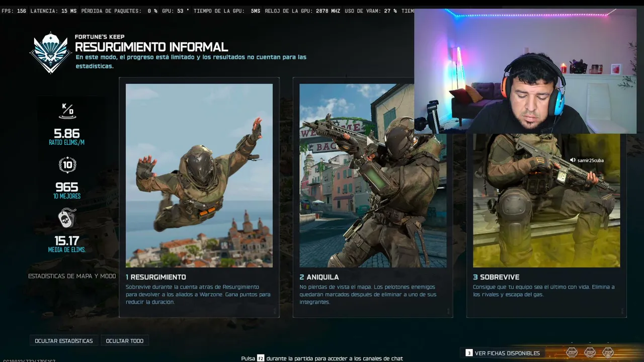Click the 'FORTUNE'S KEEP' map name
Viewport: 644px width, 362px height.
click(100, 37)
